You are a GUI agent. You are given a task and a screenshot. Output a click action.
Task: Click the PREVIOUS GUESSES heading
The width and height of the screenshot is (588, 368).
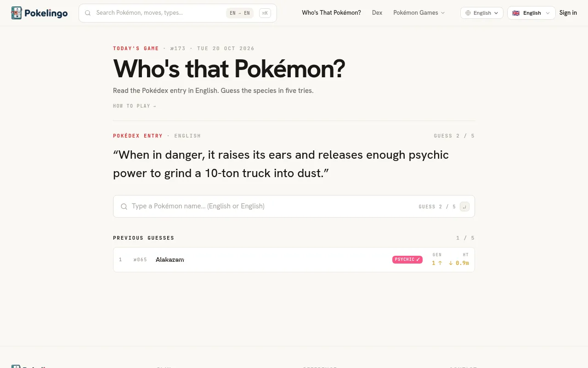[144, 238]
